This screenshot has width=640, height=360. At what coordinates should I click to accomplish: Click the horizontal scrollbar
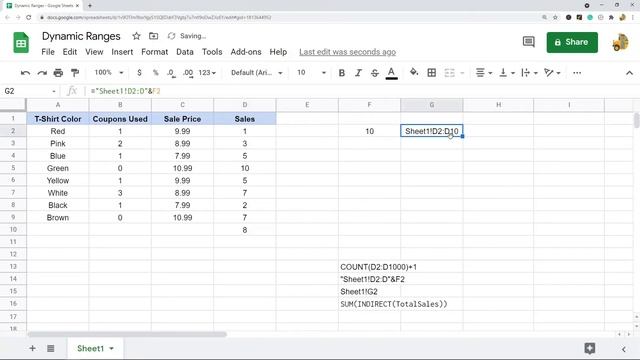(x=127, y=334)
